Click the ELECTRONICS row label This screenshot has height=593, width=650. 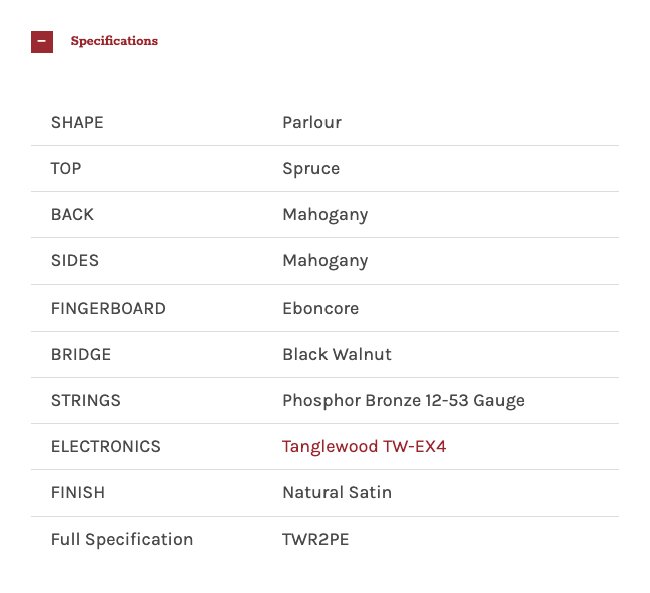[x=106, y=447]
